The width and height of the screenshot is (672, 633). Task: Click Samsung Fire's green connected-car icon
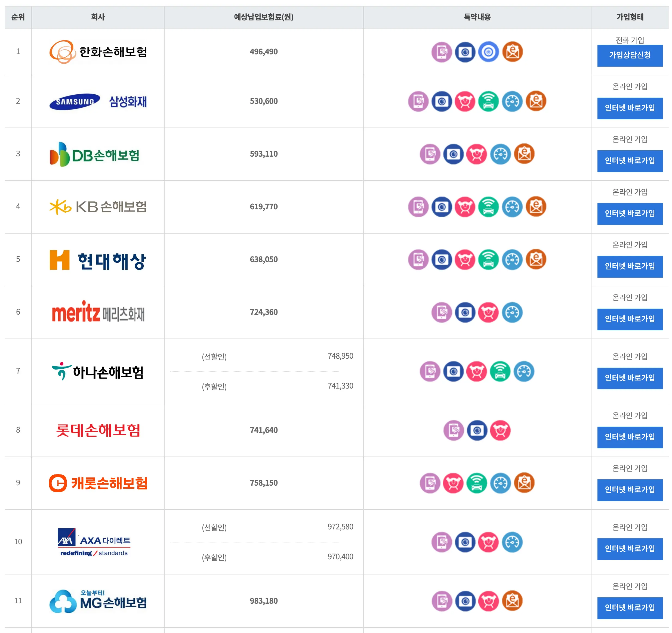(x=488, y=101)
